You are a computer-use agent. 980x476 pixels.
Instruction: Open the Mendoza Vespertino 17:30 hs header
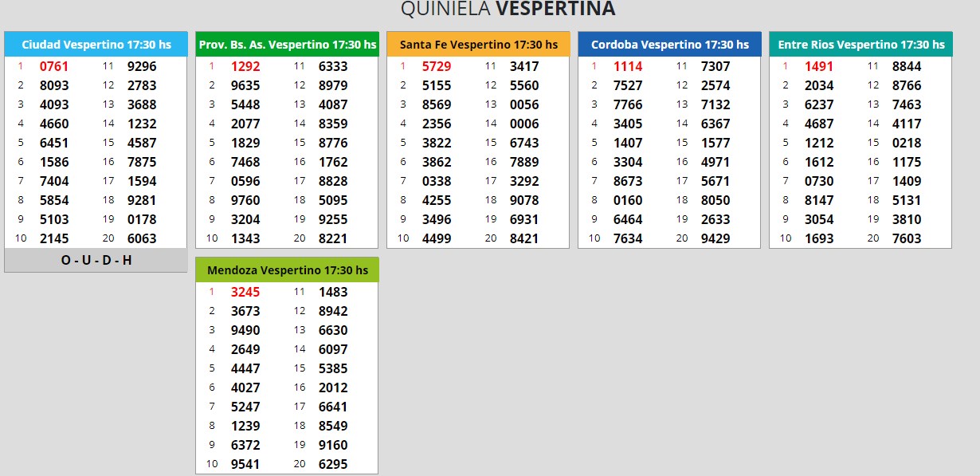[287, 270]
